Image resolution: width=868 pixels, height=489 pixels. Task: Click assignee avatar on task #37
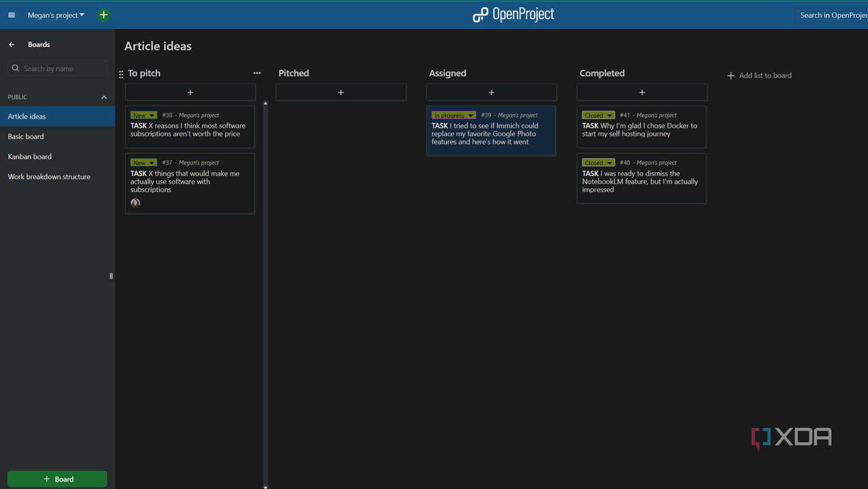coord(135,203)
